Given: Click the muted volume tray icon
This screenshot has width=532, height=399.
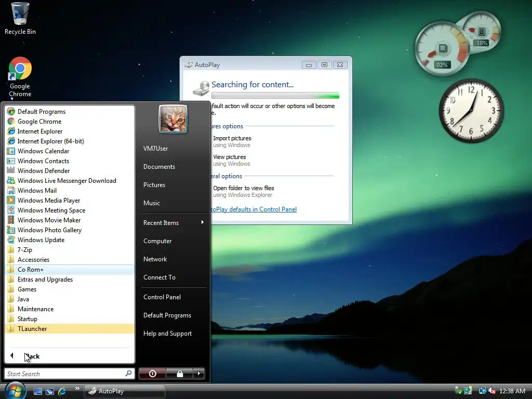Looking at the screenshot, I should [491, 391].
